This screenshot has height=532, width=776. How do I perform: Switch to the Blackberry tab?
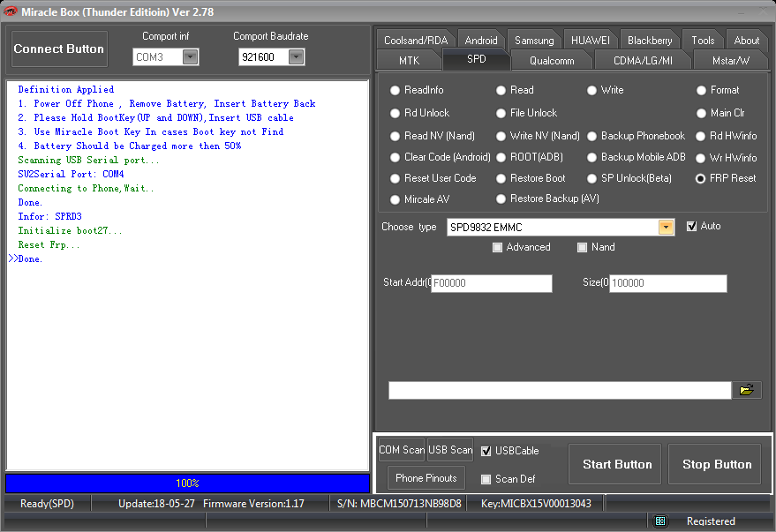[x=650, y=40]
